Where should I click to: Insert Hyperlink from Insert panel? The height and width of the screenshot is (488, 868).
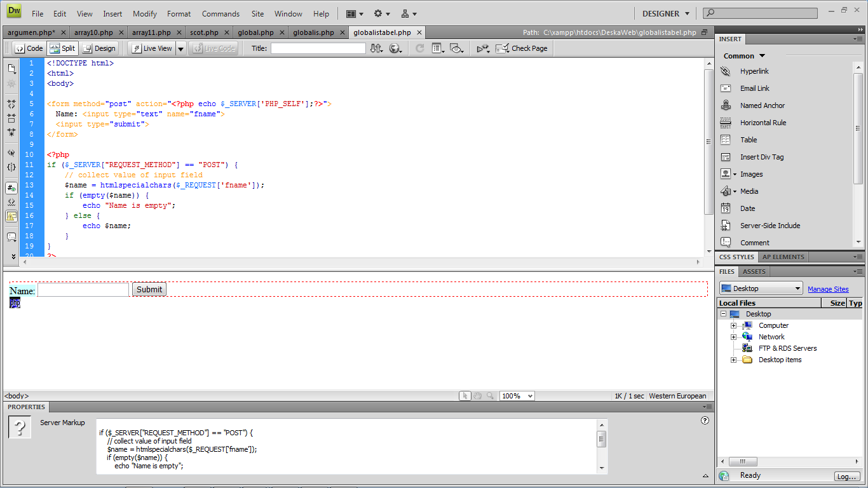[x=754, y=71]
